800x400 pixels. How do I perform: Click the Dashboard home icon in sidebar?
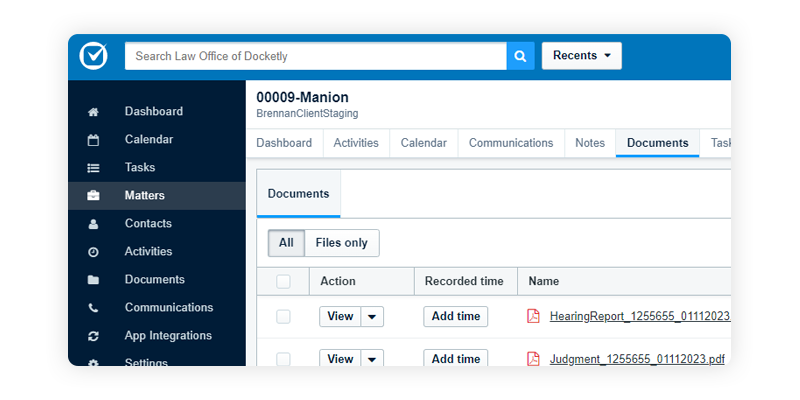(93, 112)
